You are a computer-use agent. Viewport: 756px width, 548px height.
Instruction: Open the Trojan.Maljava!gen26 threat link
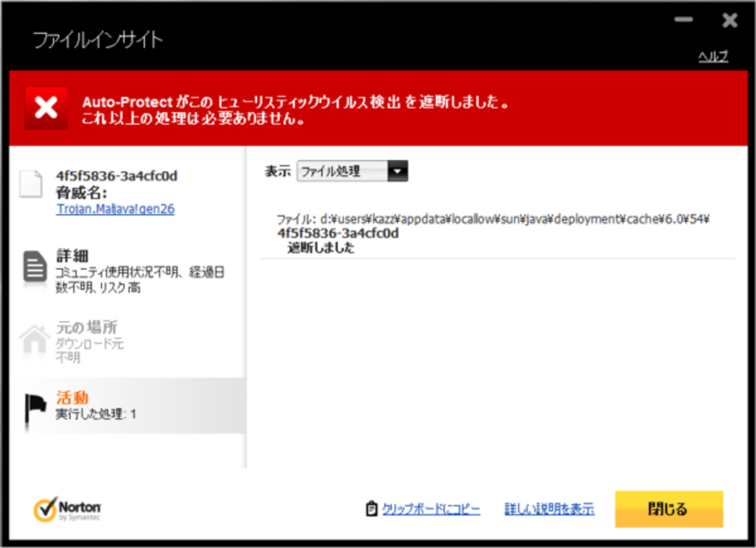tap(115, 209)
